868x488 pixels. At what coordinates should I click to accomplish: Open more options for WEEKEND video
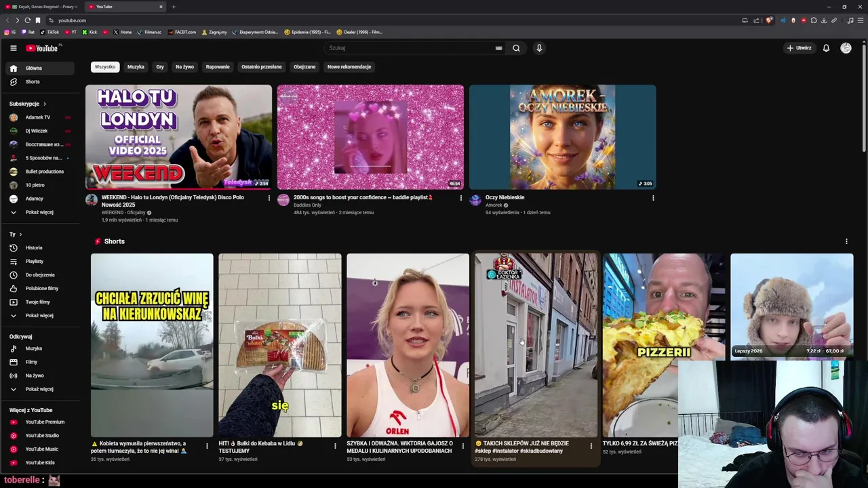click(269, 198)
